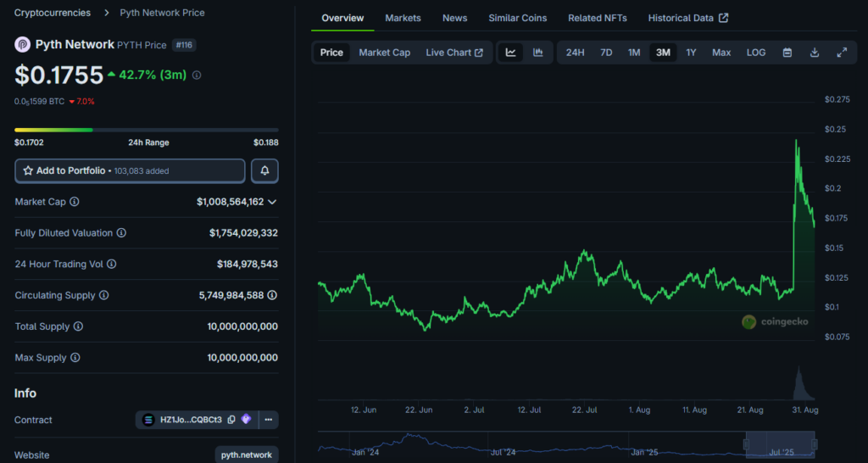
Task: Click the Add to Portfolio button
Action: coord(130,170)
